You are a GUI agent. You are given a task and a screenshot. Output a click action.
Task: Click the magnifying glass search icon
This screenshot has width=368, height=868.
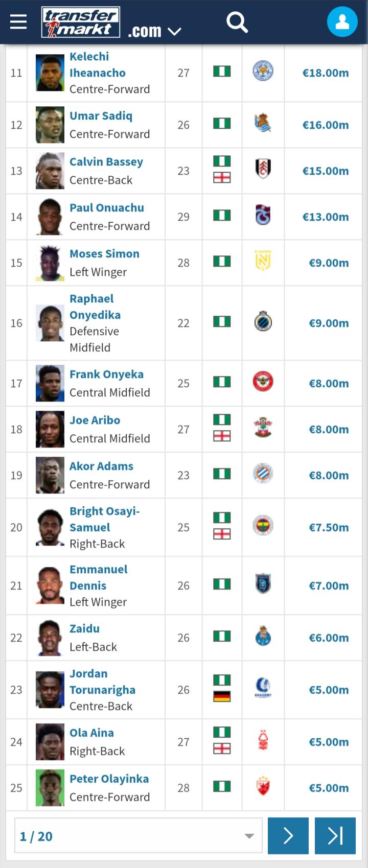click(x=237, y=22)
